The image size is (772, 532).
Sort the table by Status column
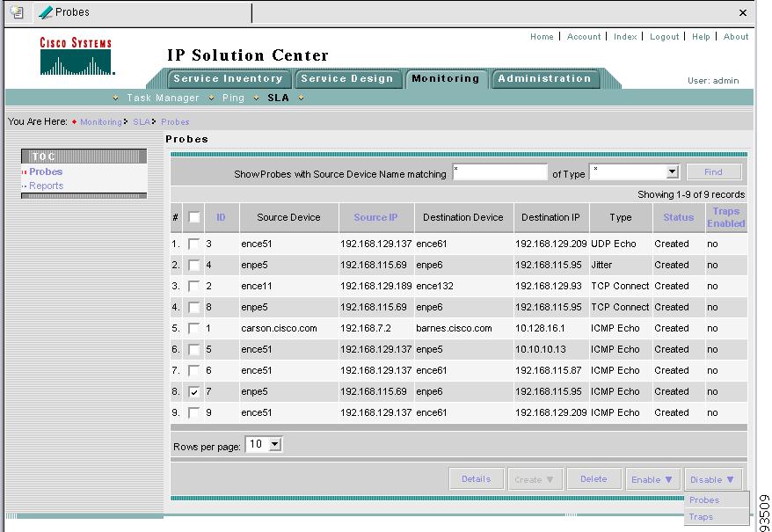(679, 217)
